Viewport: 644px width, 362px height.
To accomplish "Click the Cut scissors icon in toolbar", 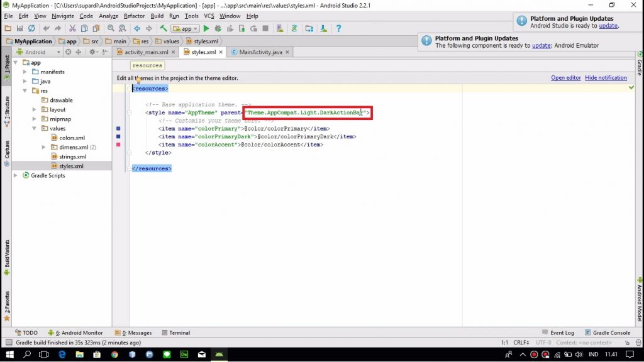I will click(73, 28).
